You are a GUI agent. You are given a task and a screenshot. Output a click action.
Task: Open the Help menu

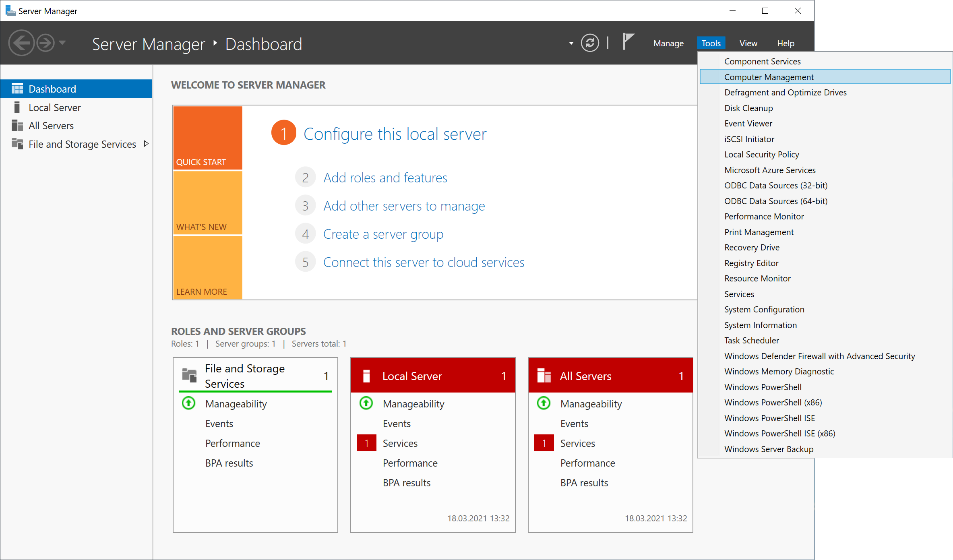[786, 43]
